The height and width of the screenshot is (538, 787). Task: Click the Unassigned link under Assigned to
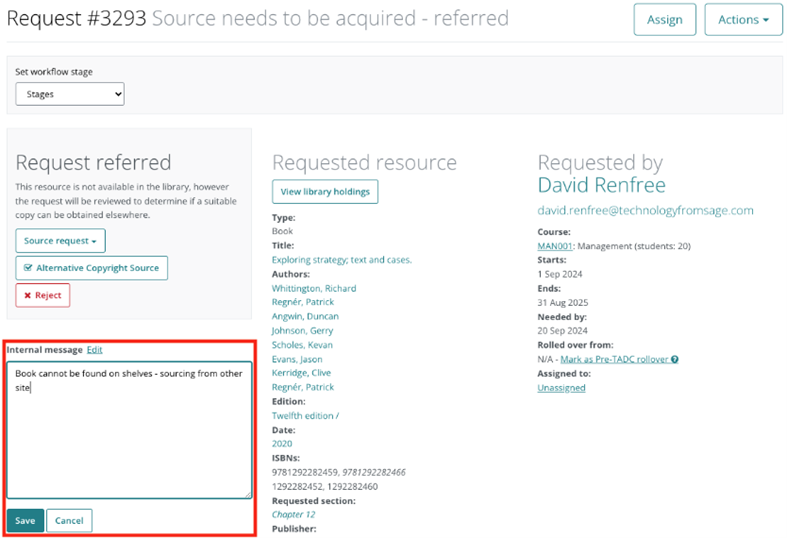(561, 388)
